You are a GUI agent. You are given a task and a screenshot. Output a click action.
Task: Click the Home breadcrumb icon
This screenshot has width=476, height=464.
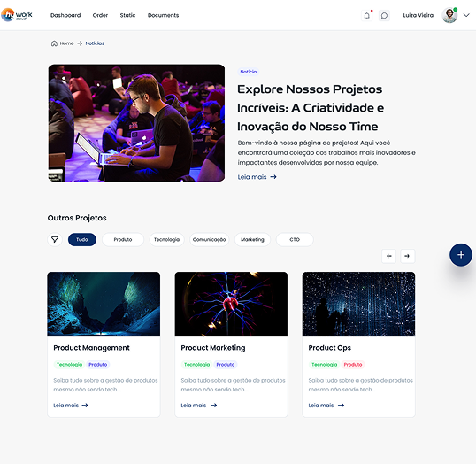click(54, 43)
